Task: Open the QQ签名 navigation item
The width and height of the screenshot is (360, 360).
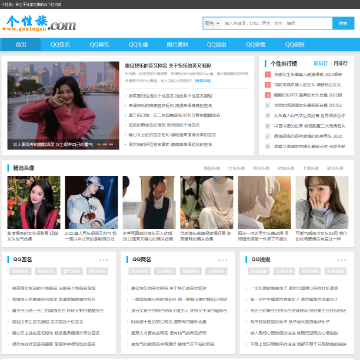Action: click(60, 45)
